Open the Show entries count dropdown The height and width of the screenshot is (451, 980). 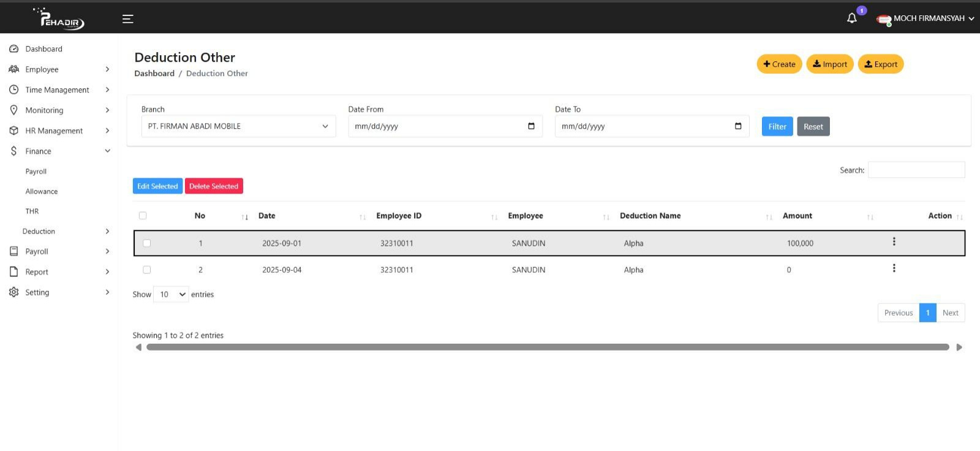point(171,295)
